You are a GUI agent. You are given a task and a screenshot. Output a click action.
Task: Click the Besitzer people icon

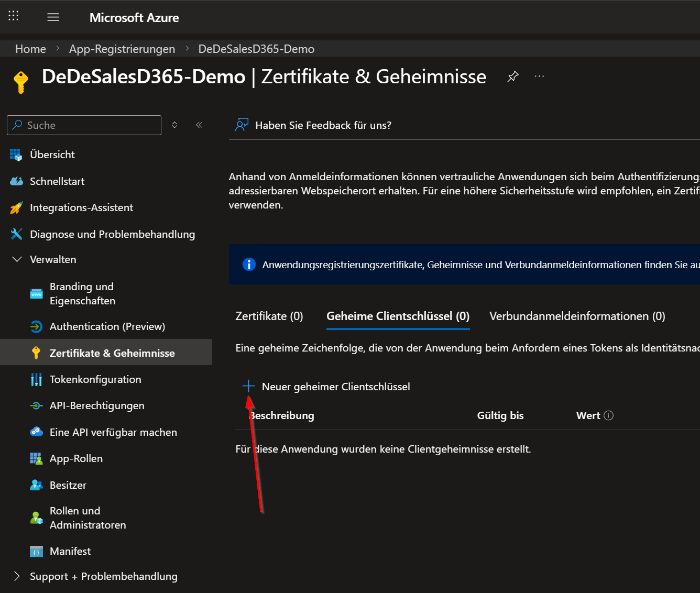tap(36, 485)
